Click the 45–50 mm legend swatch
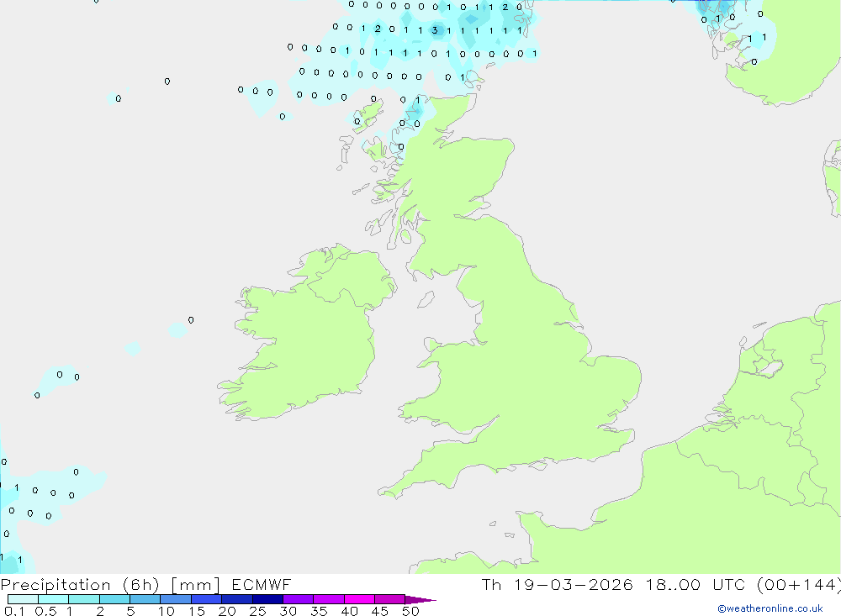This screenshot has width=841, height=616. click(x=389, y=599)
